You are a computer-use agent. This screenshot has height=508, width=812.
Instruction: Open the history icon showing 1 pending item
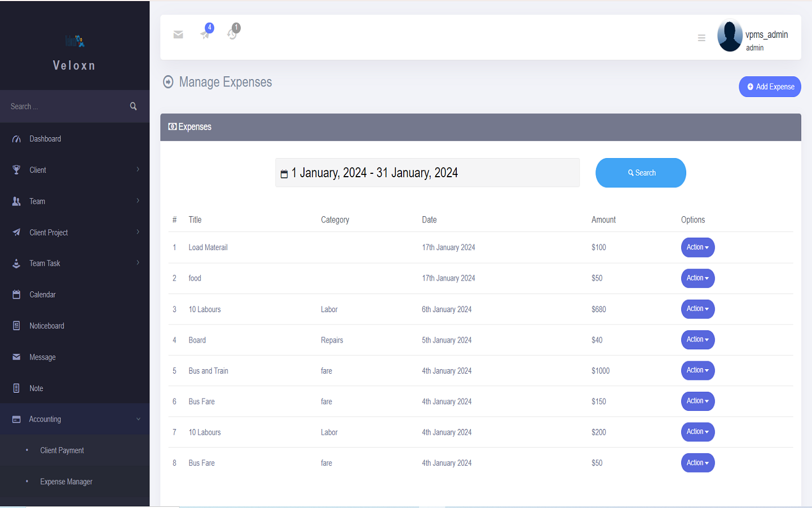click(x=232, y=35)
